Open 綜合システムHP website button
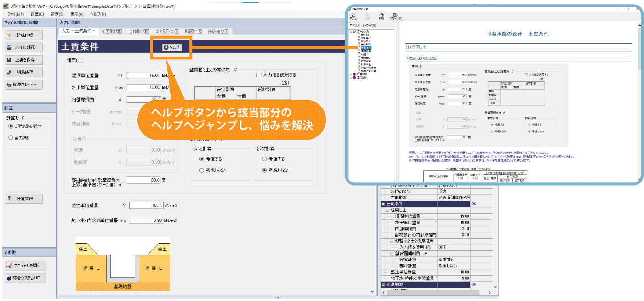The width and height of the screenshot is (644, 301). (26, 278)
